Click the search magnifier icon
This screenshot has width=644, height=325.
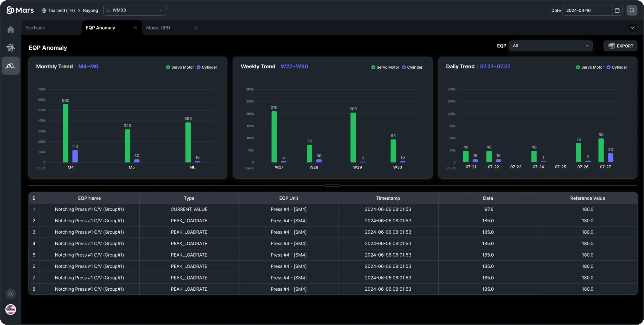[632, 10]
